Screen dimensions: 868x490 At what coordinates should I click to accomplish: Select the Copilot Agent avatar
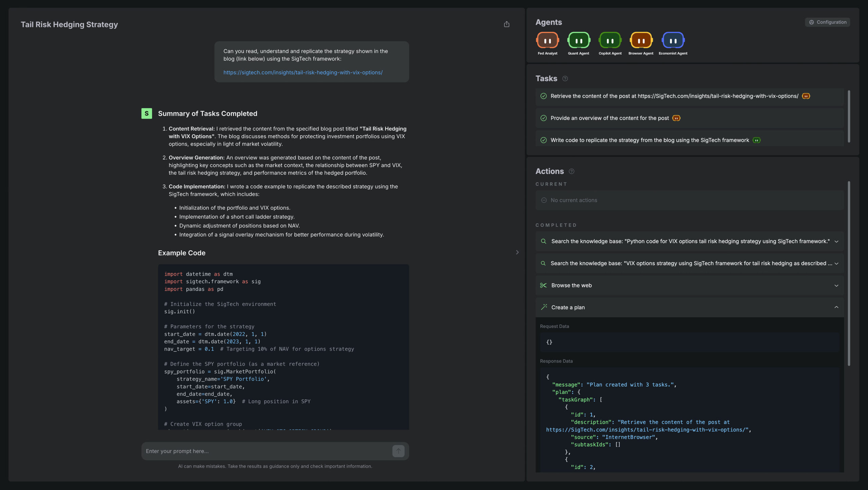click(x=610, y=40)
